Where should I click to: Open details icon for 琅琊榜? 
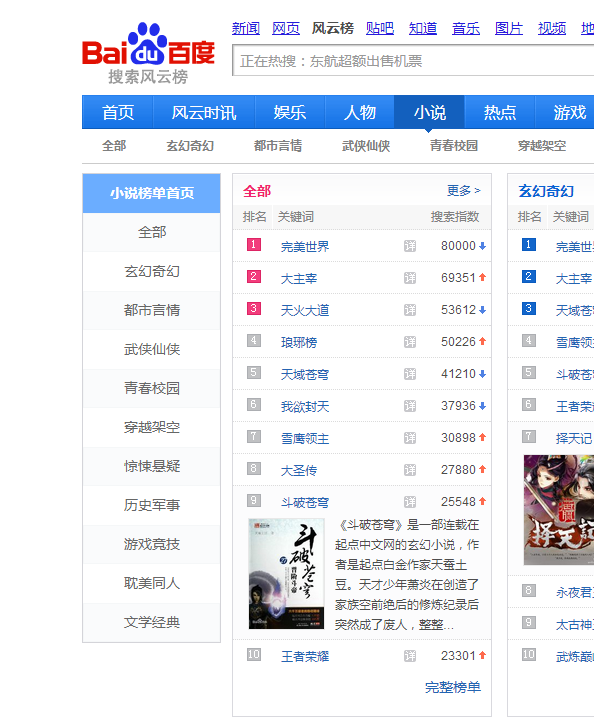point(410,342)
